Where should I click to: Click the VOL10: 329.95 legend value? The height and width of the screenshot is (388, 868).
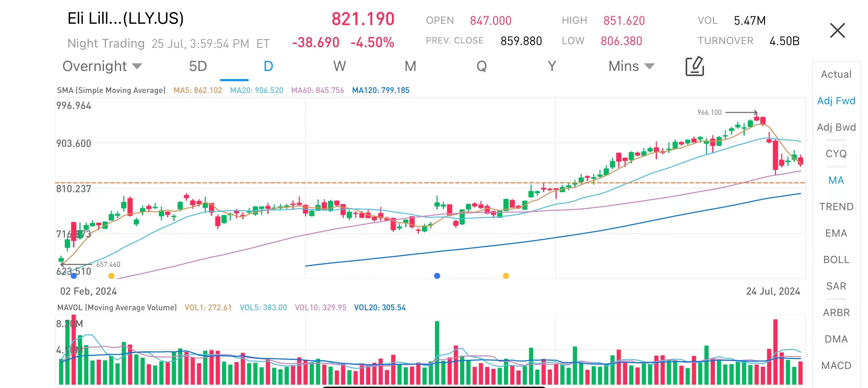(x=321, y=308)
